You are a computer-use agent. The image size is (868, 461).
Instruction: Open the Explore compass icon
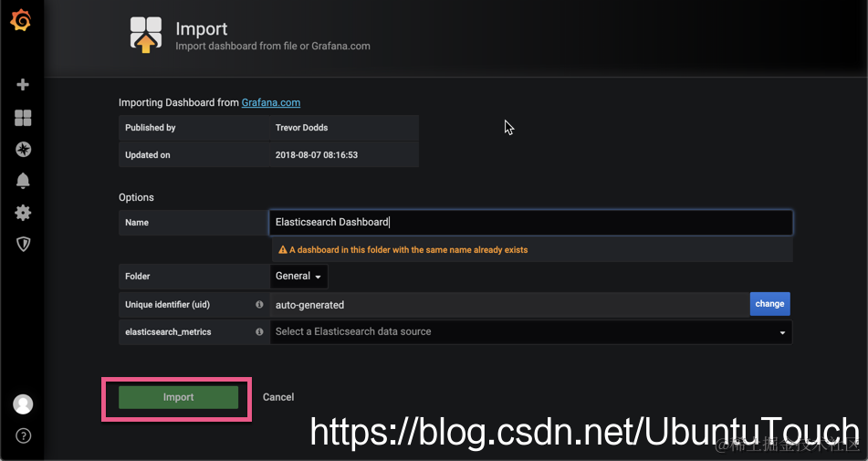point(23,150)
